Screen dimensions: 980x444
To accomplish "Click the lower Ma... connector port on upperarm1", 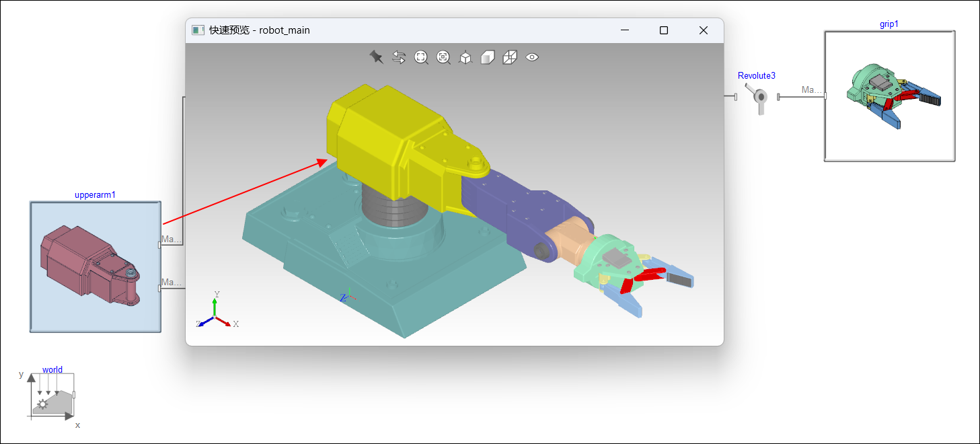I will pos(159,288).
